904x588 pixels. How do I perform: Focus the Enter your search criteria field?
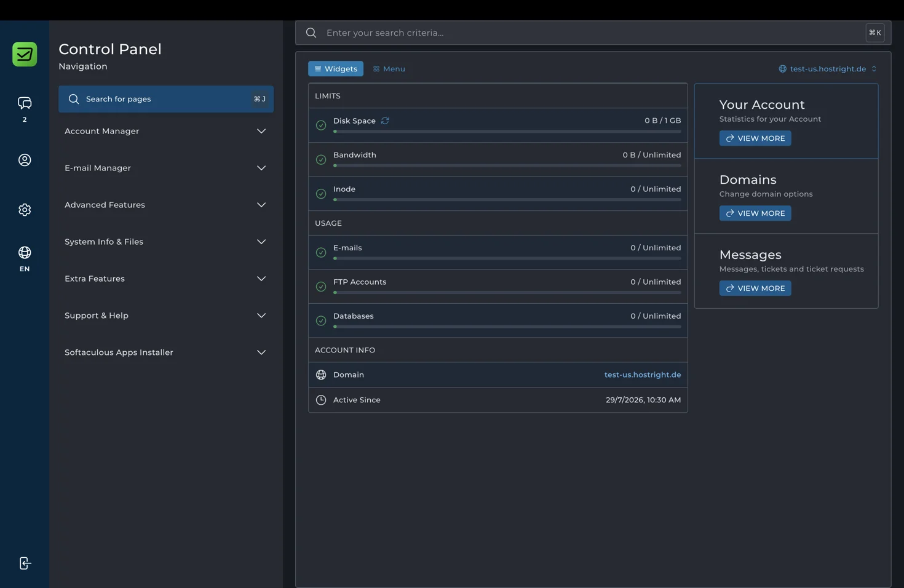593,33
